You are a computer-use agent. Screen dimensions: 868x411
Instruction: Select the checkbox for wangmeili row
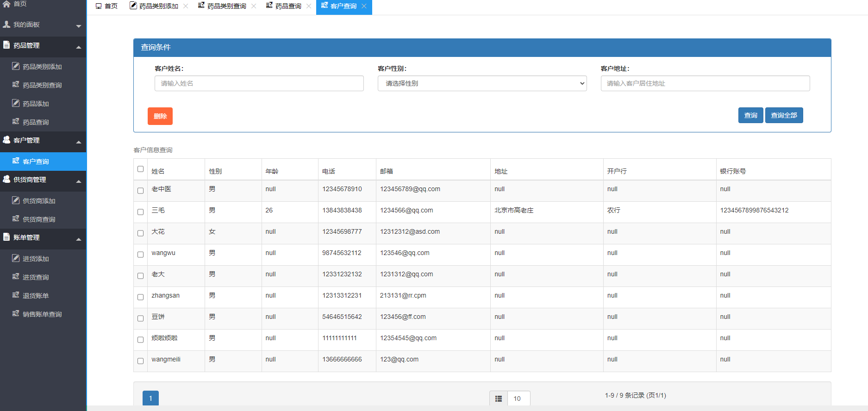pyautogui.click(x=141, y=361)
